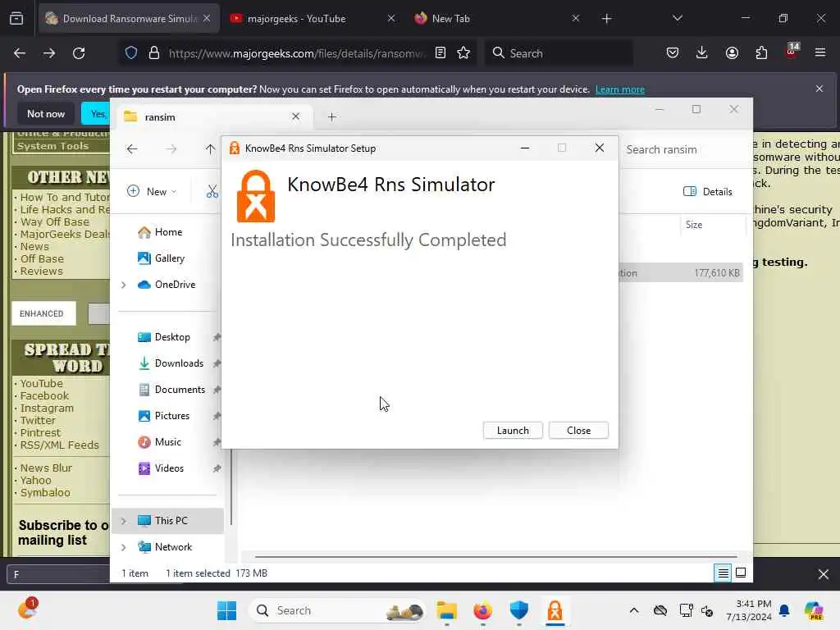
Task: Close the ransim Explorer tab
Action: [x=295, y=116]
